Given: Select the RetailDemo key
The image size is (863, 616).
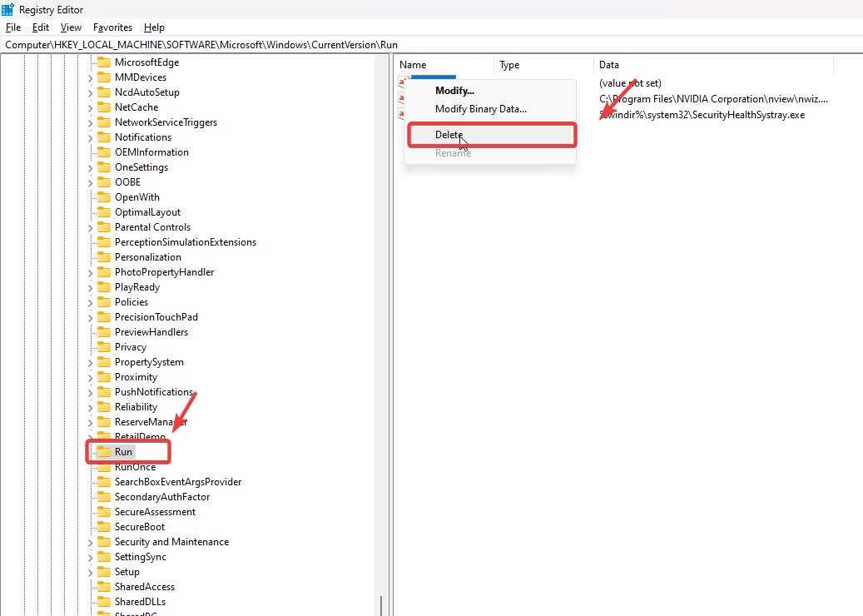Looking at the screenshot, I should coord(140,436).
